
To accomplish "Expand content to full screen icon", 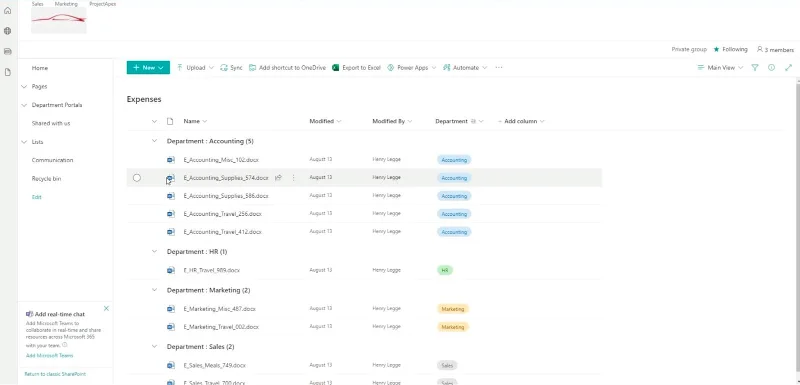I will click(x=788, y=67).
